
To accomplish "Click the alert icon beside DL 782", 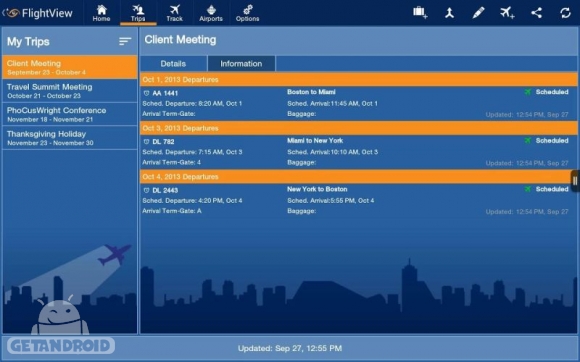I will tap(146, 142).
